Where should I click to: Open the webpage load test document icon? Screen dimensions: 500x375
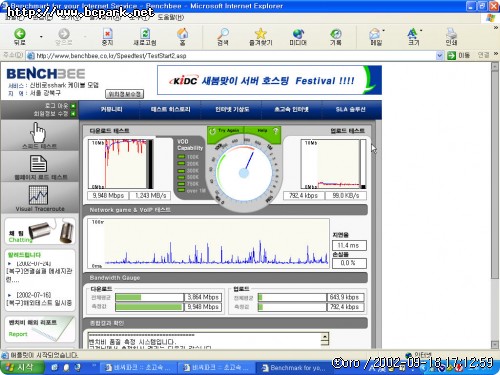coord(38,164)
